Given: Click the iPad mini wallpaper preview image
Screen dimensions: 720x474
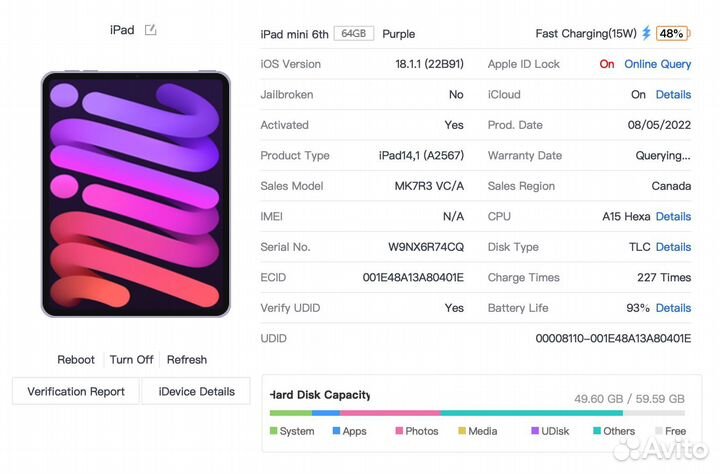Looking at the screenshot, I should pos(135,194).
